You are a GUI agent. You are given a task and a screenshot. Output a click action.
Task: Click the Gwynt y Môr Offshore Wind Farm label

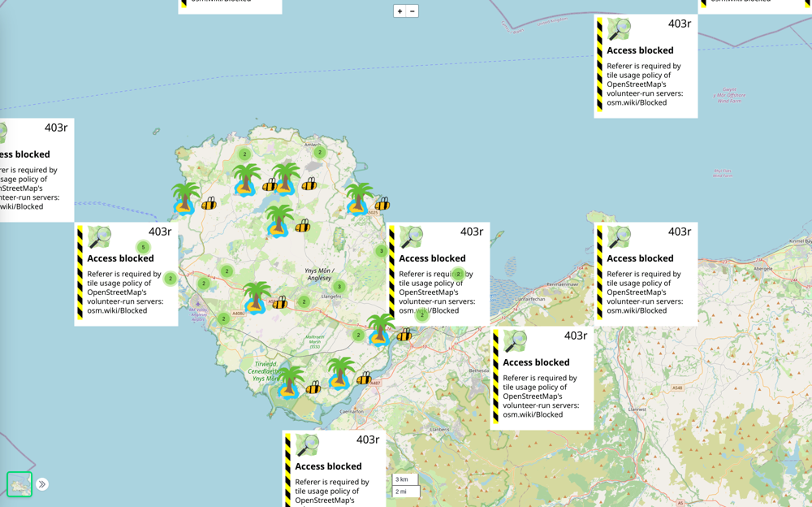[x=729, y=95]
